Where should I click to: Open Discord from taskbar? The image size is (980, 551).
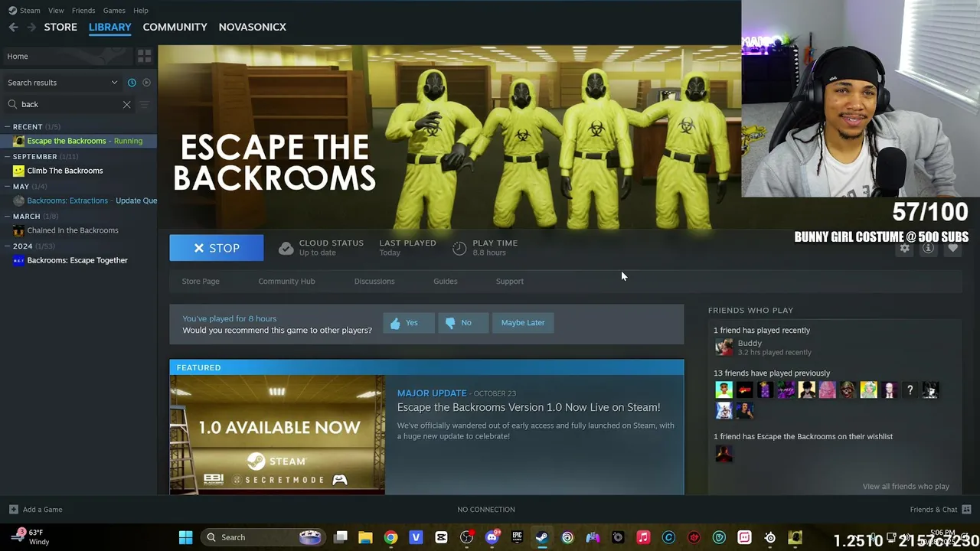point(492,537)
